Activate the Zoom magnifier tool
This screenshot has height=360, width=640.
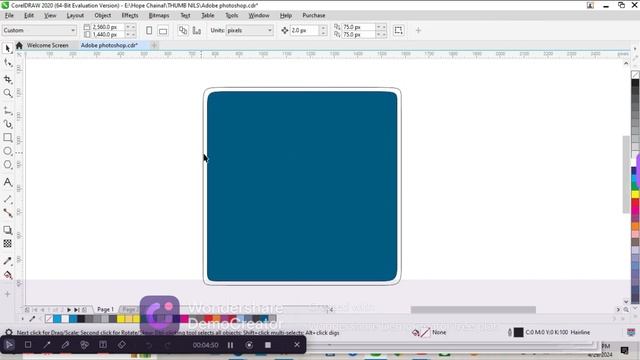pos(8,93)
